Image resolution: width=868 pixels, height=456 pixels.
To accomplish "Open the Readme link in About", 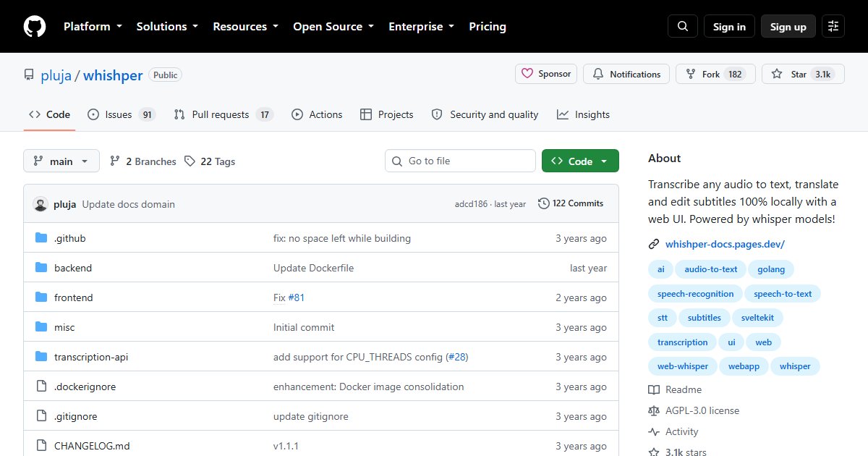I will (x=675, y=389).
